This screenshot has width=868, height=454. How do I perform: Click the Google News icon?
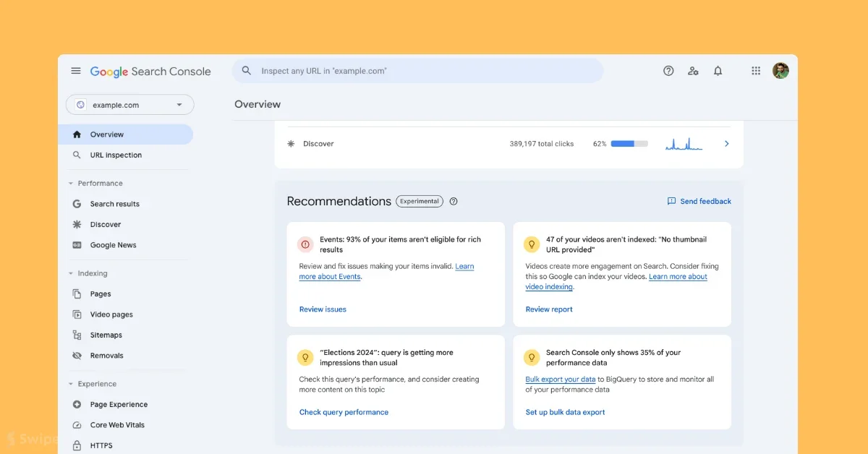pos(77,245)
